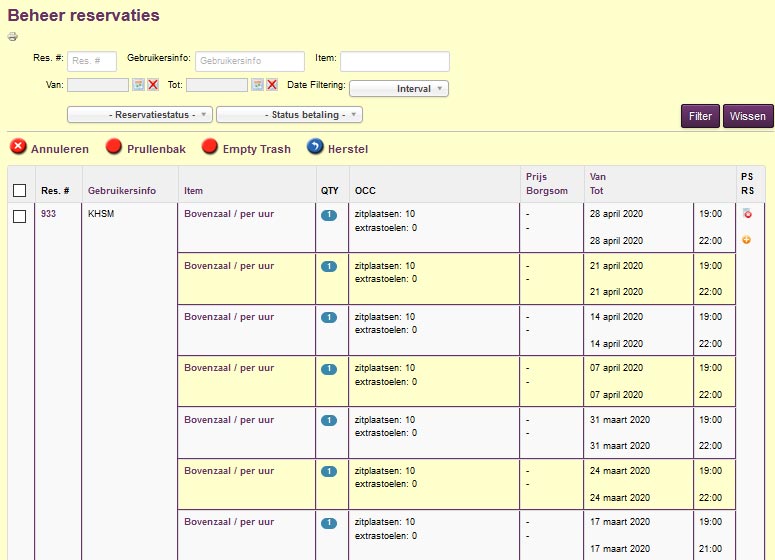Sort by Van column header

pyautogui.click(x=598, y=176)
